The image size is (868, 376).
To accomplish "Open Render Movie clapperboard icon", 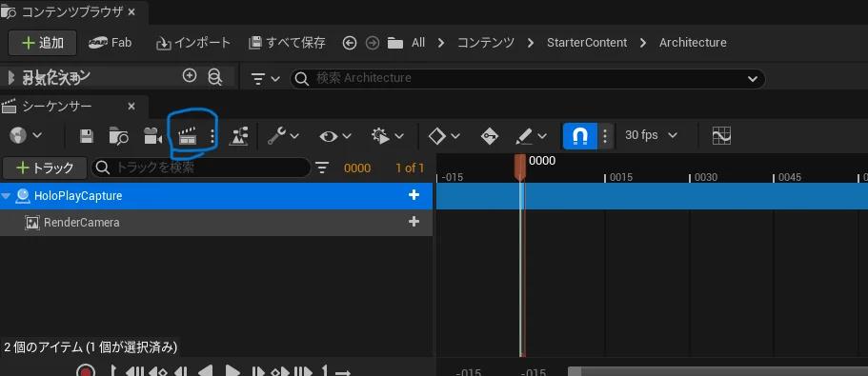I will coord(187,135).
